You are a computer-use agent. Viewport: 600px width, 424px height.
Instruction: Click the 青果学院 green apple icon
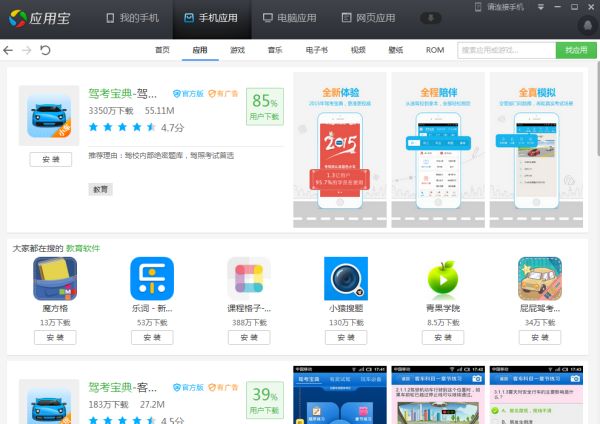pos(443,279)
